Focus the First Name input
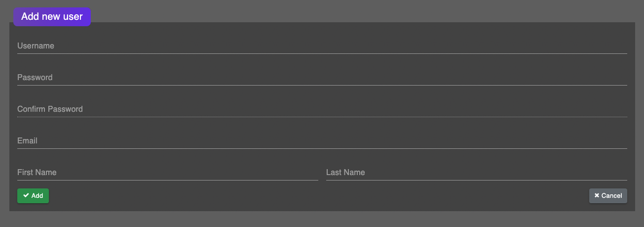The height and width of the screenshot is (227, 644). pyautogui.click(x=168, y=173)
